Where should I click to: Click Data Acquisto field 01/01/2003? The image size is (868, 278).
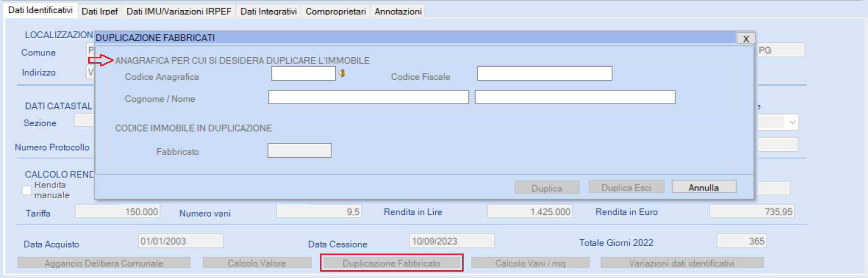(181, 241)
